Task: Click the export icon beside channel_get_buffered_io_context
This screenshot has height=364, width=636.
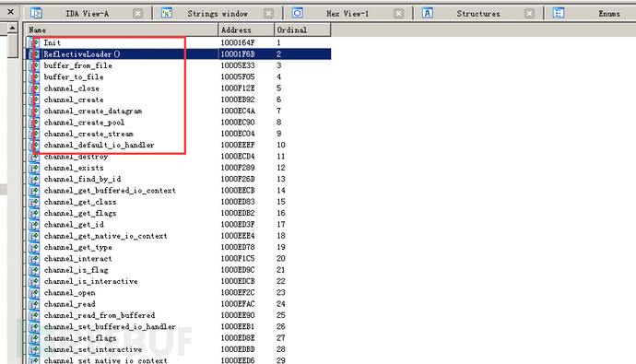Action: point(34,190)
